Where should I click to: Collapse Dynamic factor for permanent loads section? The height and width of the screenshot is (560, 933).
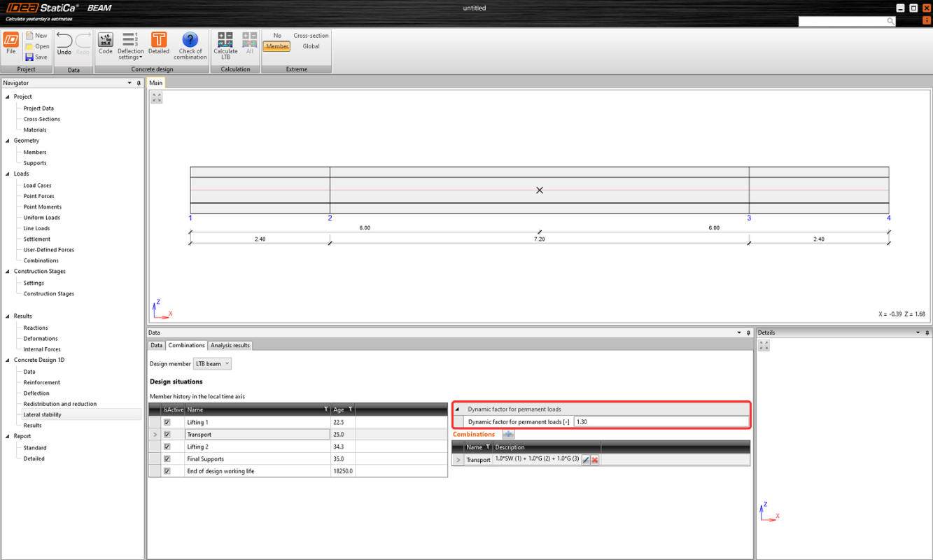458,409
